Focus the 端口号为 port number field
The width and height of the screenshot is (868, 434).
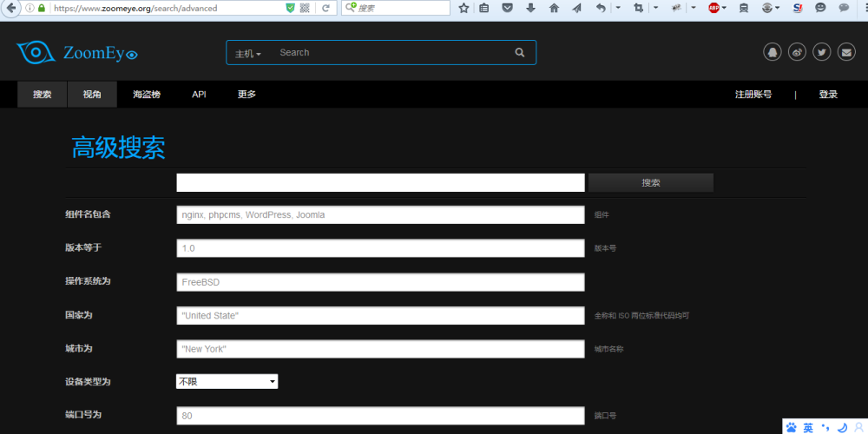tap(380, 416)
